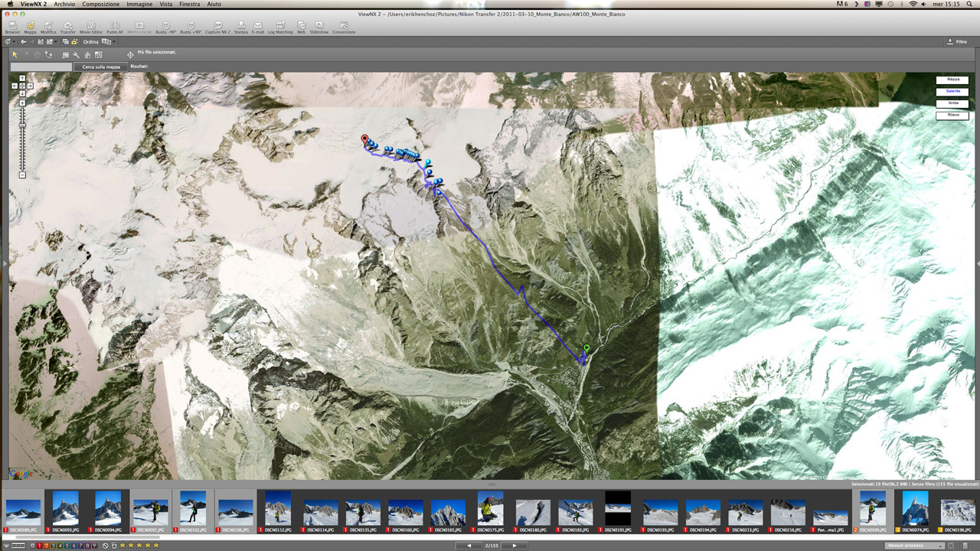Open the Composizione menu
Viewport: 980px width, 551px height.
tap(101, 5)
